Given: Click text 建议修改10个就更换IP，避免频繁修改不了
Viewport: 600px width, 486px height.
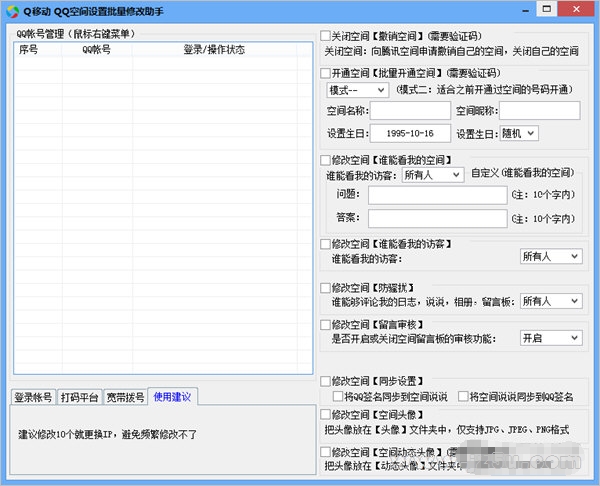Looking at the screenshot, I should [107, 434].
